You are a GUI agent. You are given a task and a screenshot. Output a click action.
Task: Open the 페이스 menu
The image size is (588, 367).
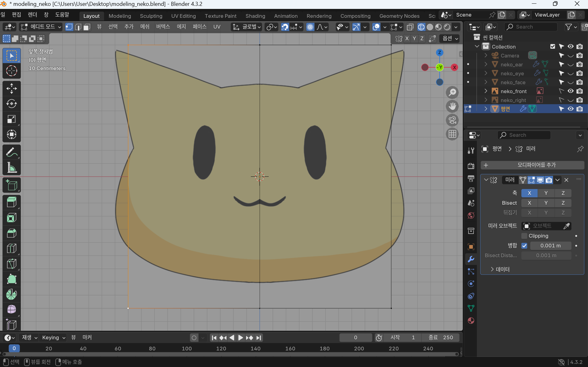click(199, 27)
